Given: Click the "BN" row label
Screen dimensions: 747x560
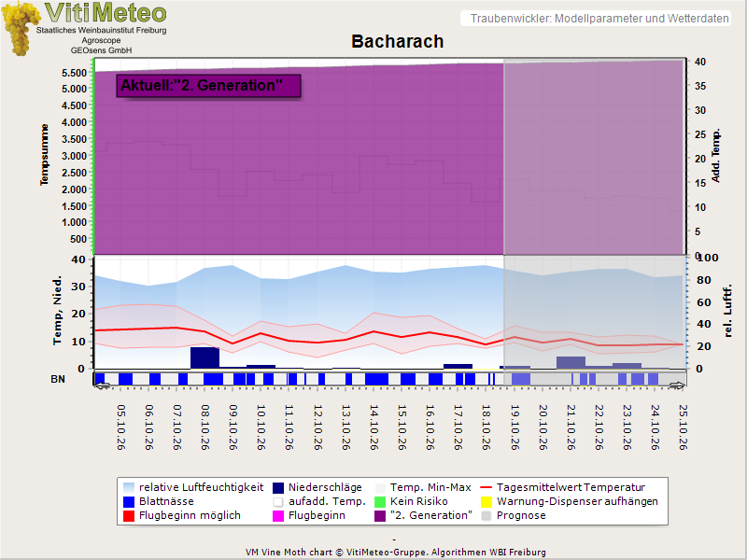Looking at the screenshot, I should [x=58, y=379].
